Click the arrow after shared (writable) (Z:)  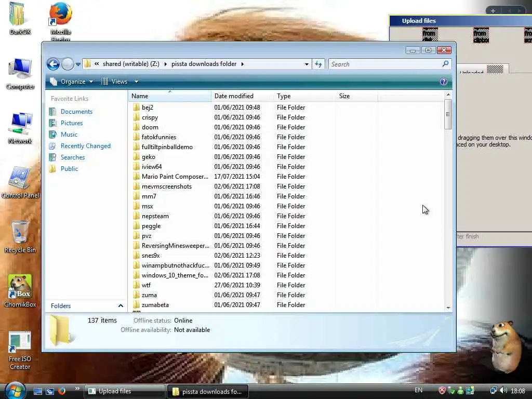[166, 64]
